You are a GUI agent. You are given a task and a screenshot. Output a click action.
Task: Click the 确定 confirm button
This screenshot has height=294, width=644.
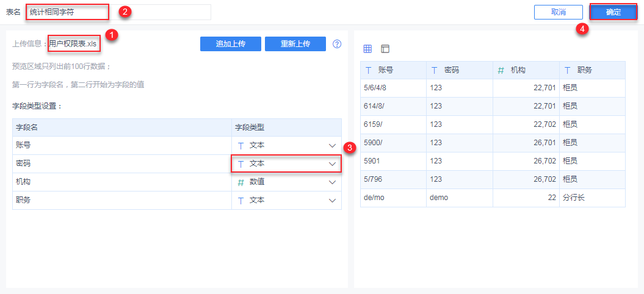pyautogui.click(x=613, y=12)
